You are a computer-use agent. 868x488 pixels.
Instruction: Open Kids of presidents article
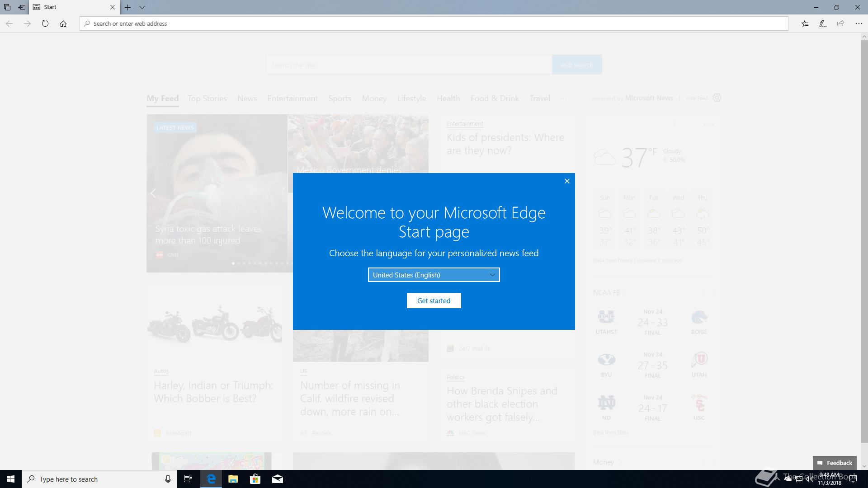point(505,144)
